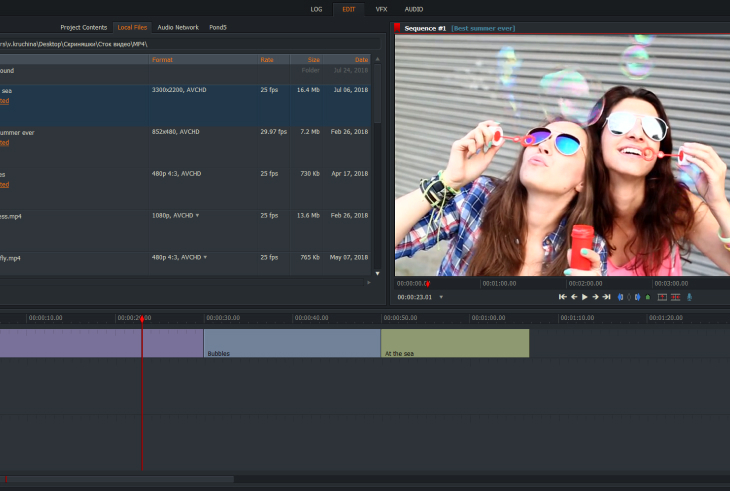This screenshot has height=491, width=730.
Task: Jump to the sequence start in viewer
Action: 563,297
